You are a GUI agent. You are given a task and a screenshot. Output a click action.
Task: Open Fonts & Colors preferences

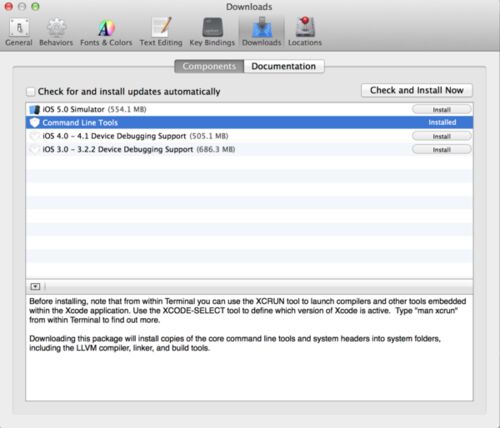coord(106,32)
